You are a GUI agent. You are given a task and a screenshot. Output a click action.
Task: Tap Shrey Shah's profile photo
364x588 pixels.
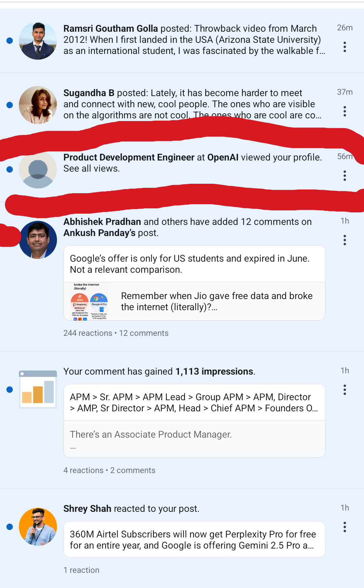pyautogui.click(x=38, y=527)
